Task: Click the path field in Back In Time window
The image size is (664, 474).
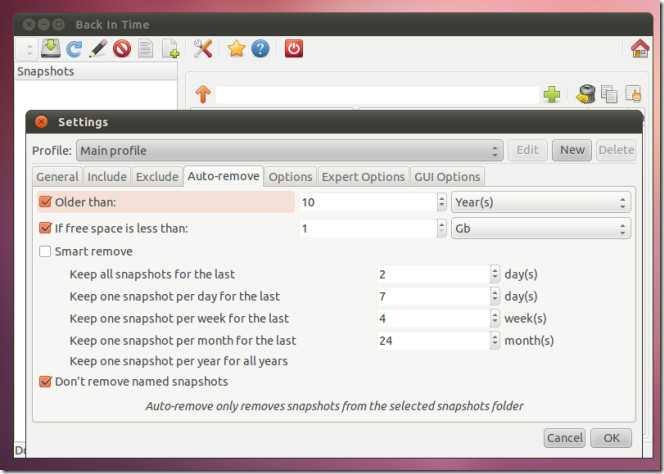Action: click(x=377, y=94)
